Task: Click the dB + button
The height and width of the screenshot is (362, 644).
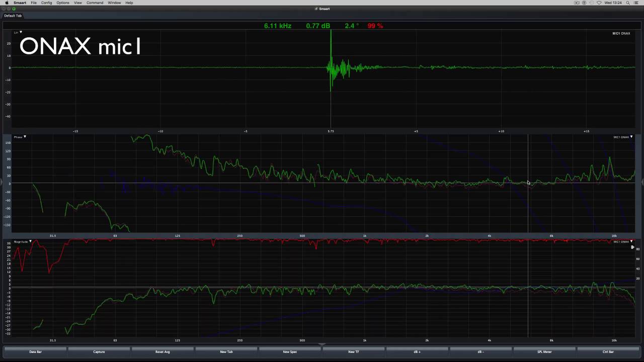Action: click(417, 352)
